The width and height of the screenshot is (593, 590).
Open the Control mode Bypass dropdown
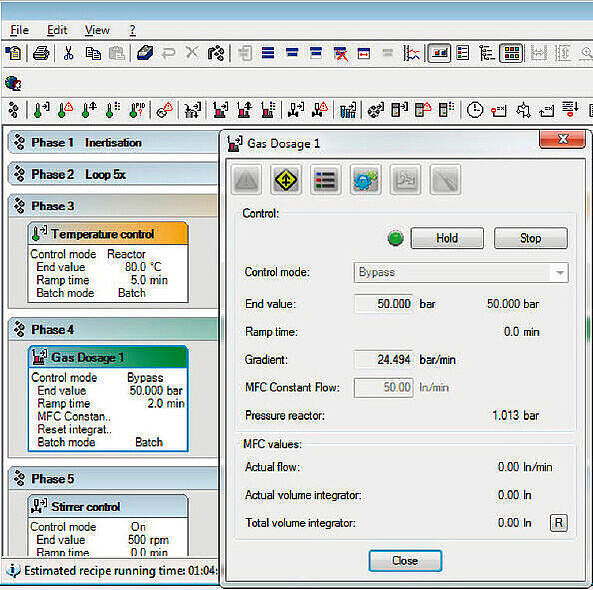point(461,272)
